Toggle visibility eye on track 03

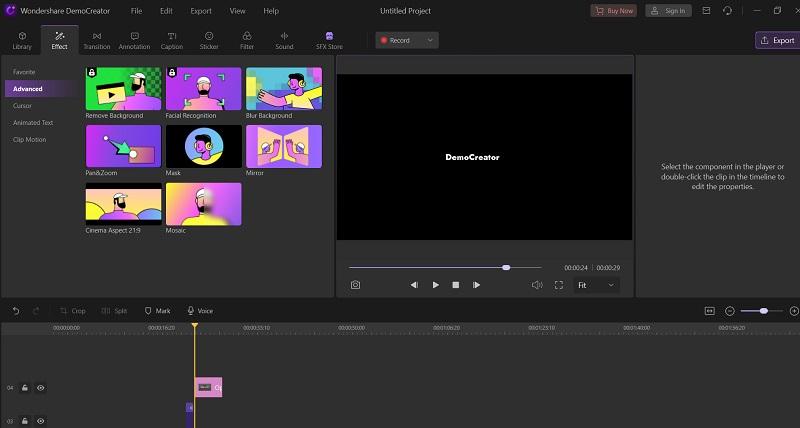click(41, 421)
